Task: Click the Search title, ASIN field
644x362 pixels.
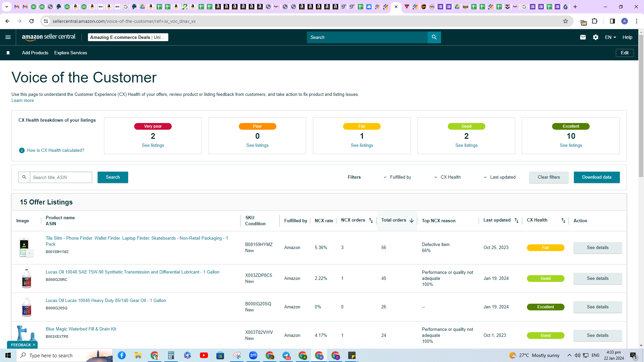Action: click(61, 177)
